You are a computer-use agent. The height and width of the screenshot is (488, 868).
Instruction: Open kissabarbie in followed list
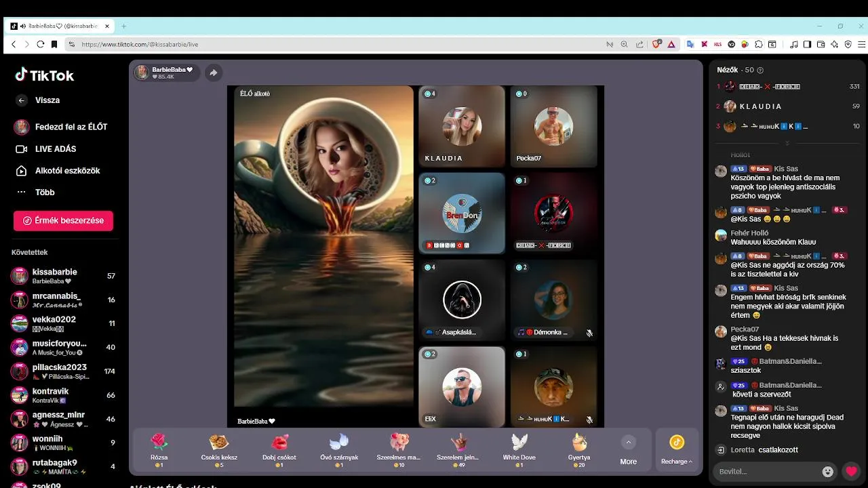tap(63, 276)
